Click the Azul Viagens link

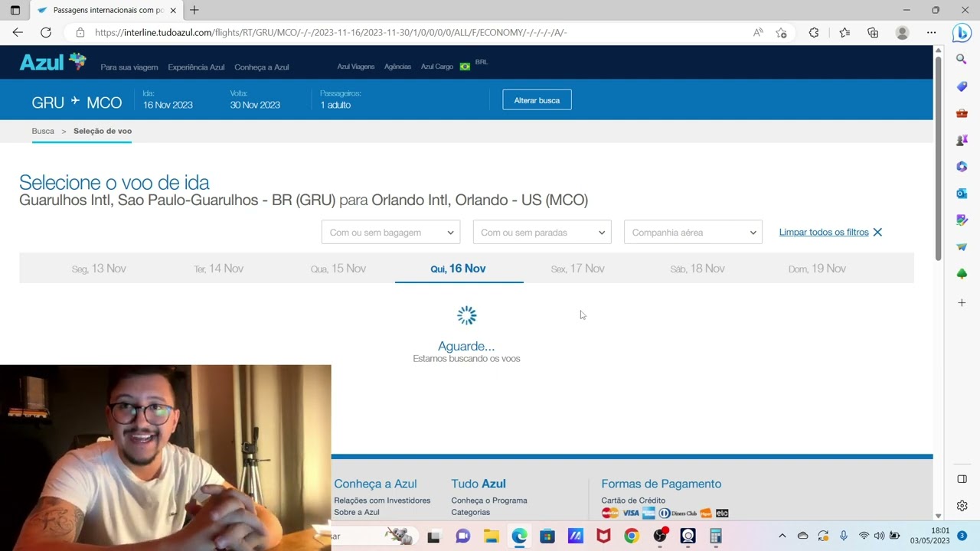(356, 67)
